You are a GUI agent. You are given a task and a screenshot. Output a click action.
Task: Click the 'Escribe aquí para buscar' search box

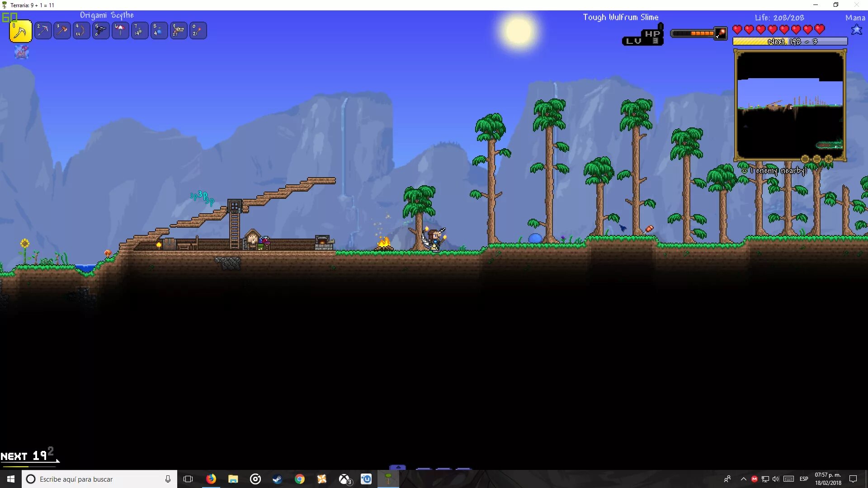pyautogui.click(x=99, y=479)
